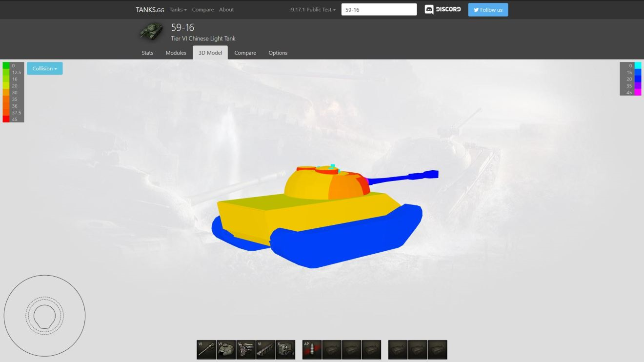The image size is (644, 362).
Task: Select the tier VI turret module icon
Action: 226,350
